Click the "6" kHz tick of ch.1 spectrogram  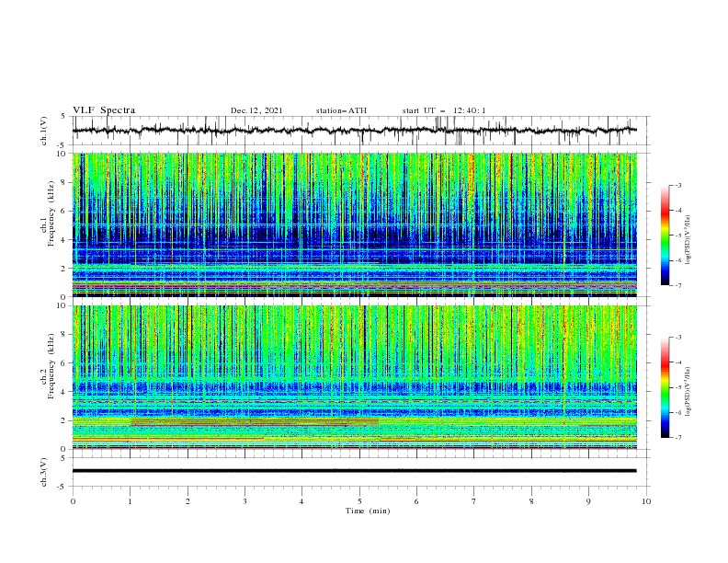pos(65,211)
